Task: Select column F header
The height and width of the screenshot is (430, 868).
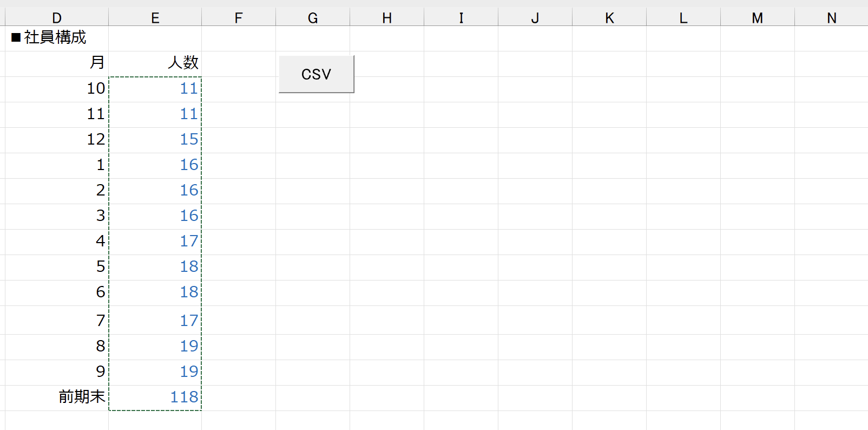Action: click(x=238, y=18)
